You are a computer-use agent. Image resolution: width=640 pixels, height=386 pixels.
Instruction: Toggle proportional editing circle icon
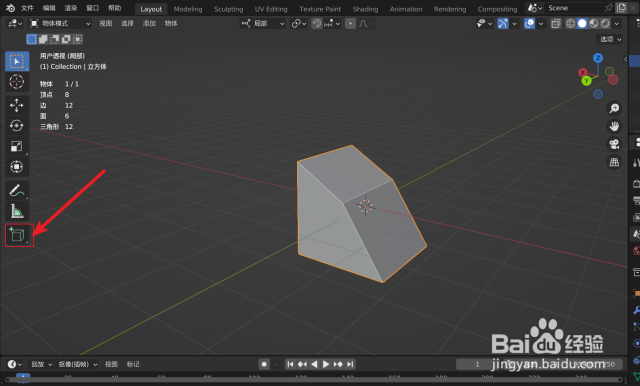coord(350,24)
